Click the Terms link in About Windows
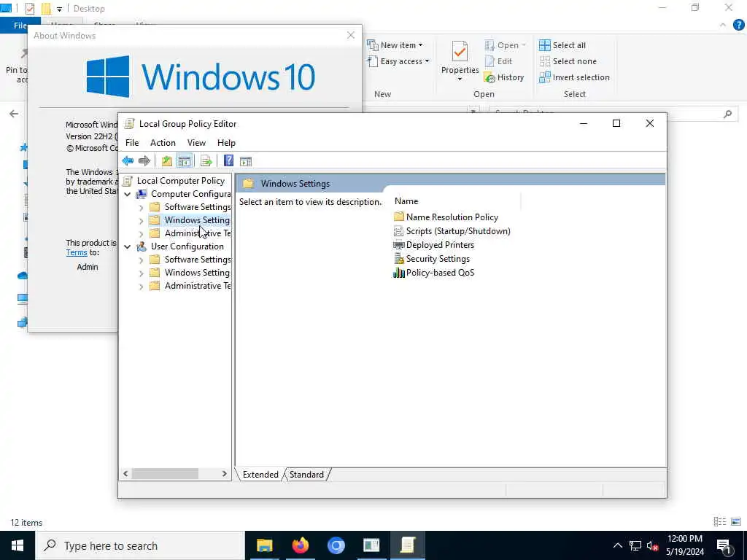Image resolution: width=747 pixels, height=560 pixels. point(76,253)
